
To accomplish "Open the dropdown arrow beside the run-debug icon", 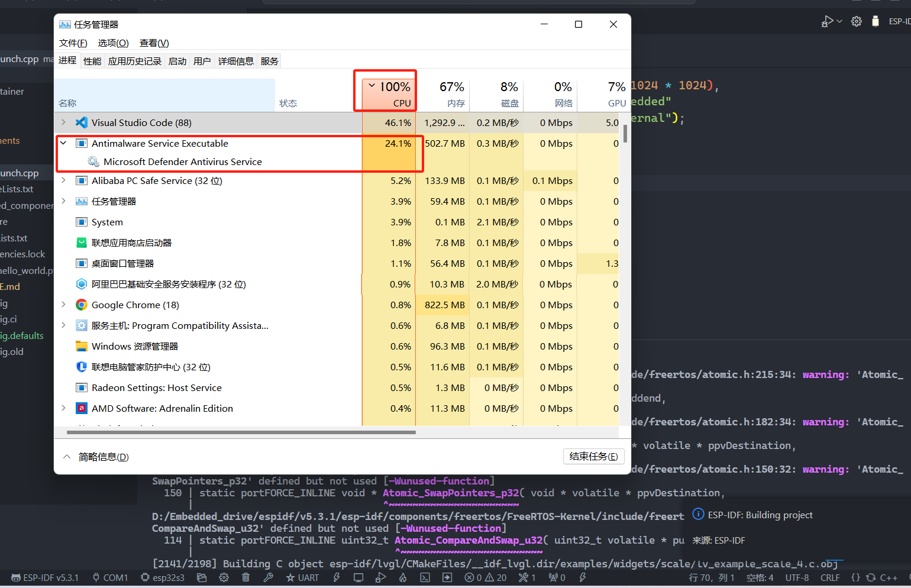I will click(839, 21).
